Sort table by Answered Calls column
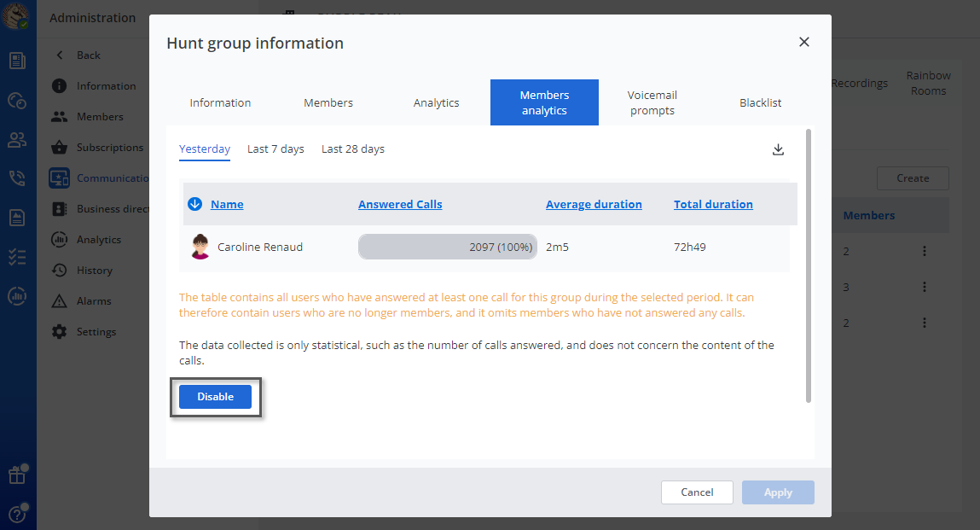Viewport: 980px width, 530px height. 400,204
